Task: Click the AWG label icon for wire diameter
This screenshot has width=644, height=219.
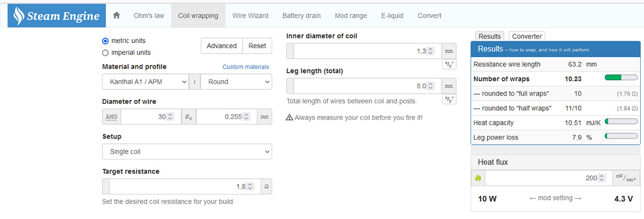Action: 111,116
